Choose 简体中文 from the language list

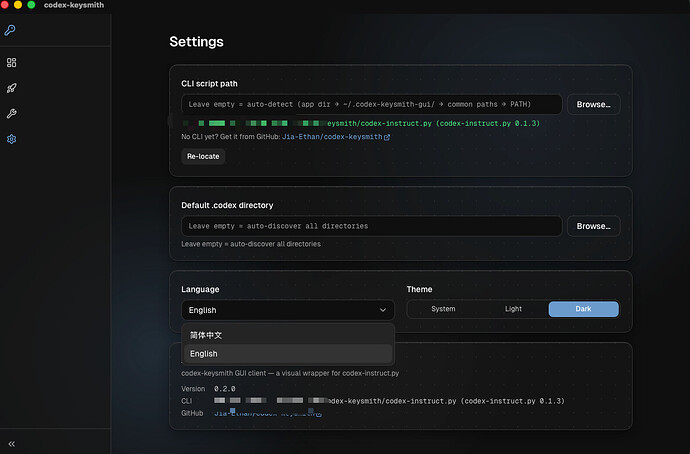pos(288,335)
